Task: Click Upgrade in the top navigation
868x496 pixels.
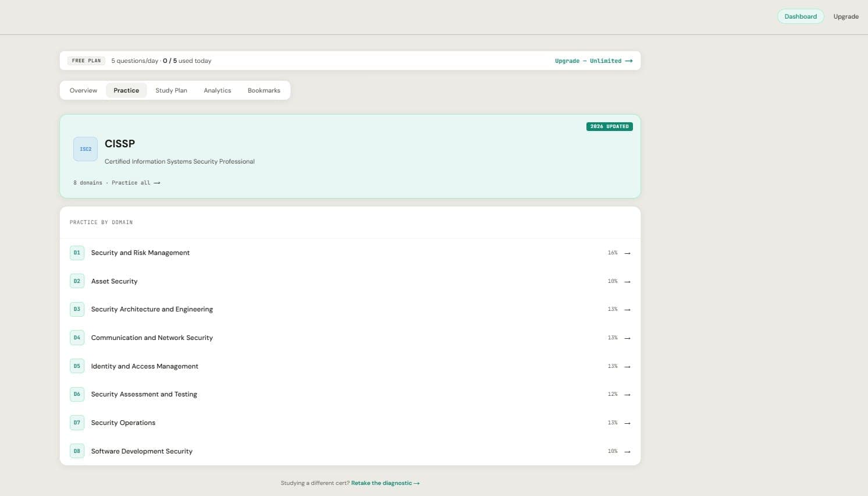Action: click(846, 16)
